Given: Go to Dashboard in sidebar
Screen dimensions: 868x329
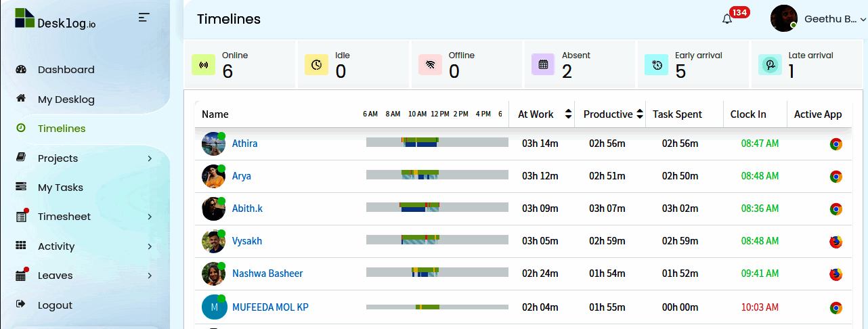Looking at the screenshot, I should point(66,70).
